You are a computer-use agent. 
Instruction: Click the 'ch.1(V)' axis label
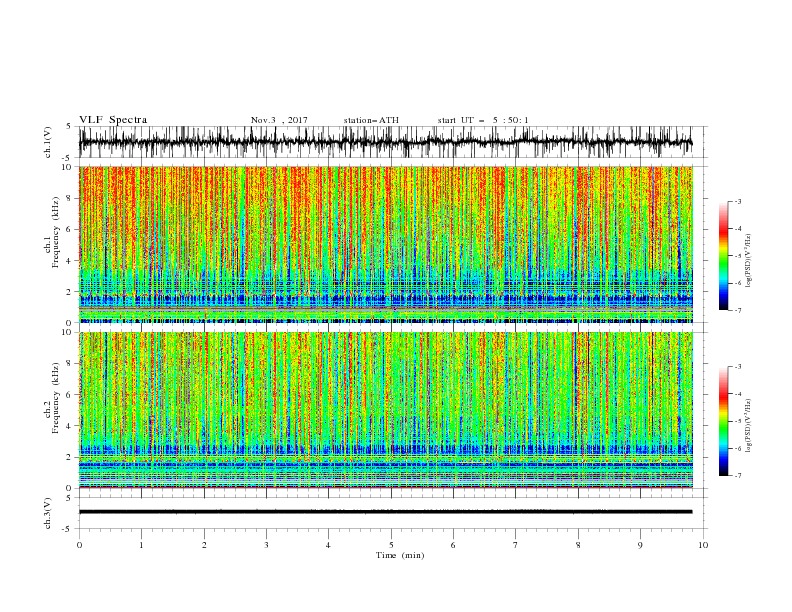click(48, 142)
